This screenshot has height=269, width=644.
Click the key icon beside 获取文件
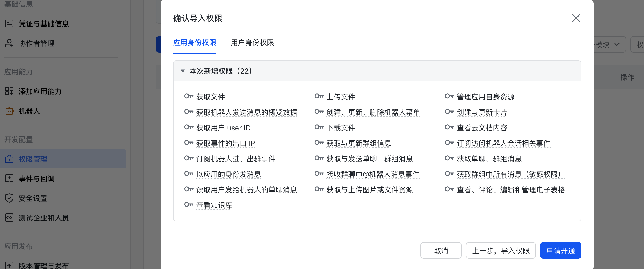(x=189, y=97)
